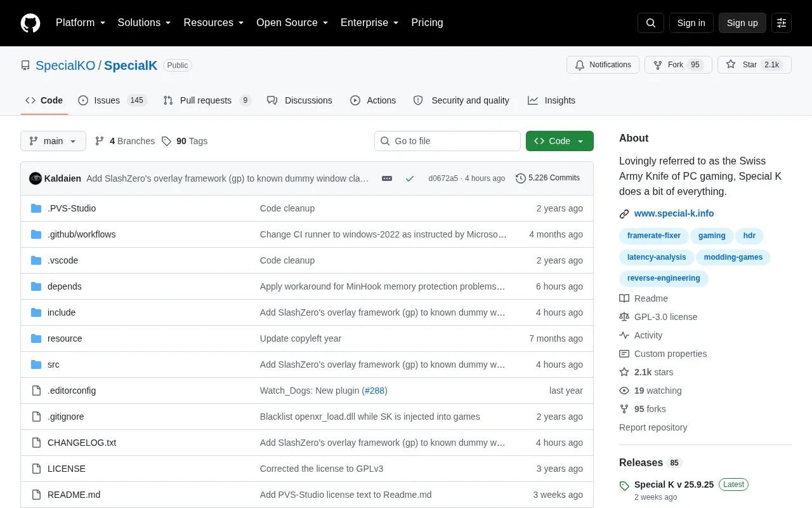Screen dimensions: 812x508
Task: Click the Kaldaien avatar image
Action: tap(36, 178)
